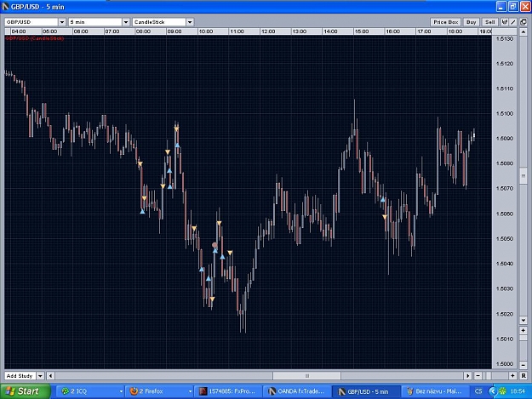
Task: Open the 2 ICQ taskbar group
Action: click(90, 391)
